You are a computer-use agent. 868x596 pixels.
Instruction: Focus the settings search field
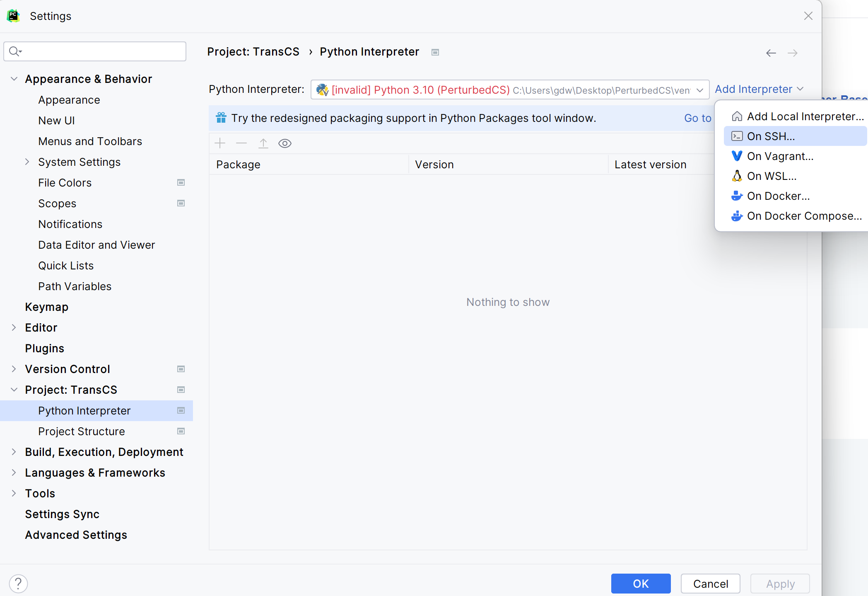point(95,51)
